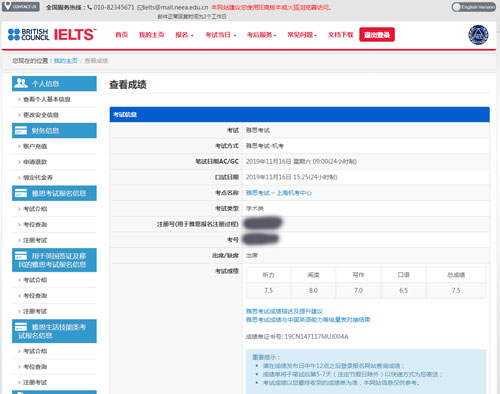Open 申请退款 in the sidebar
Viewport: 500px width, 394px height.
point(35,162)
